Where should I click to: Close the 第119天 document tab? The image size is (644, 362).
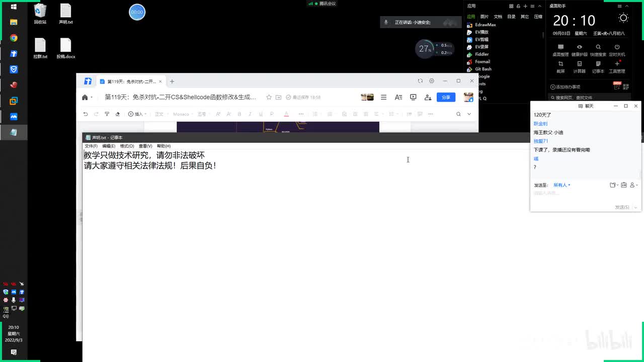coord(160,81)
